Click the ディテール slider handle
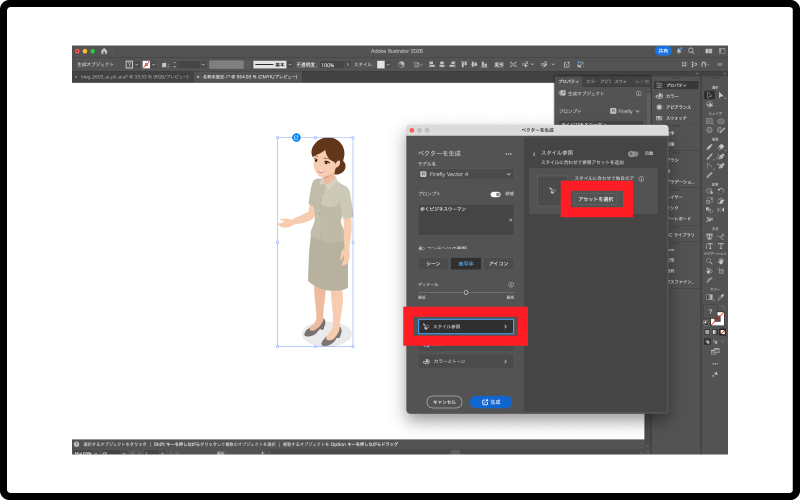The width and height of the screenshot is (800, 500). tap(466, 292)
